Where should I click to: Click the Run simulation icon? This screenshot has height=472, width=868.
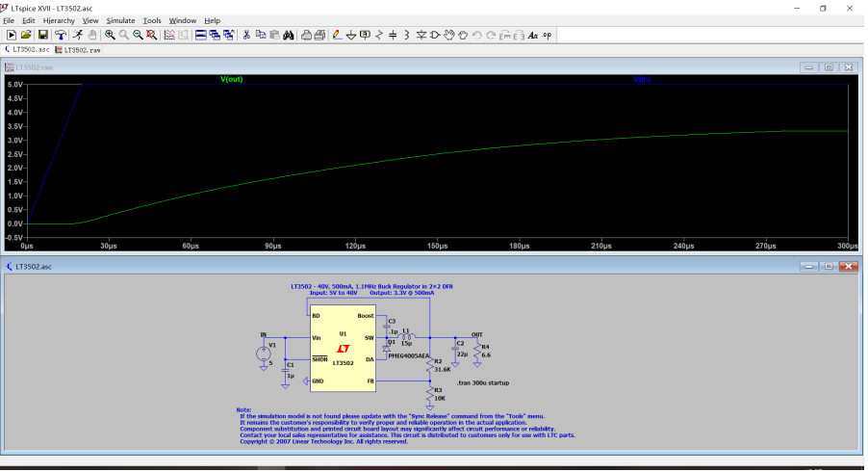pos(78,35)
